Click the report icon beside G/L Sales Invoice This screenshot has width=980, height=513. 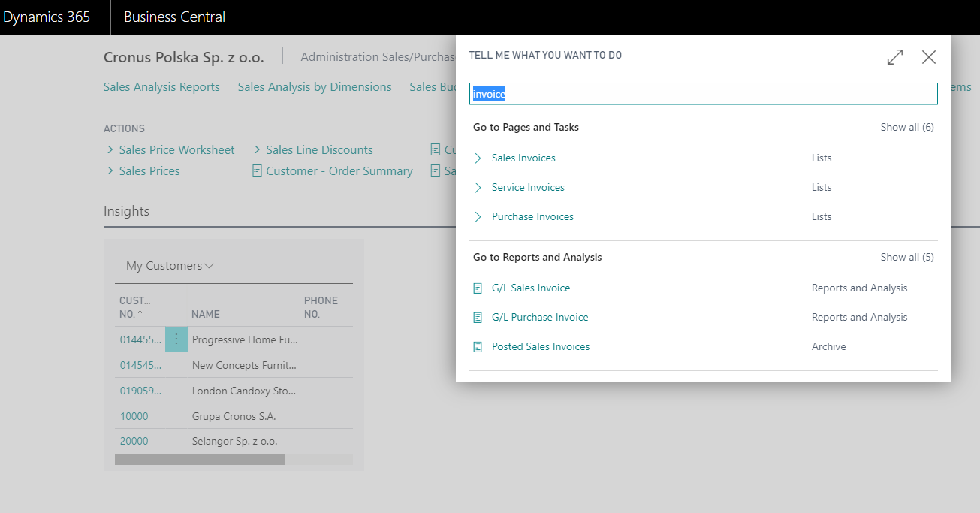pyautogui.click(x=478, y=288)
